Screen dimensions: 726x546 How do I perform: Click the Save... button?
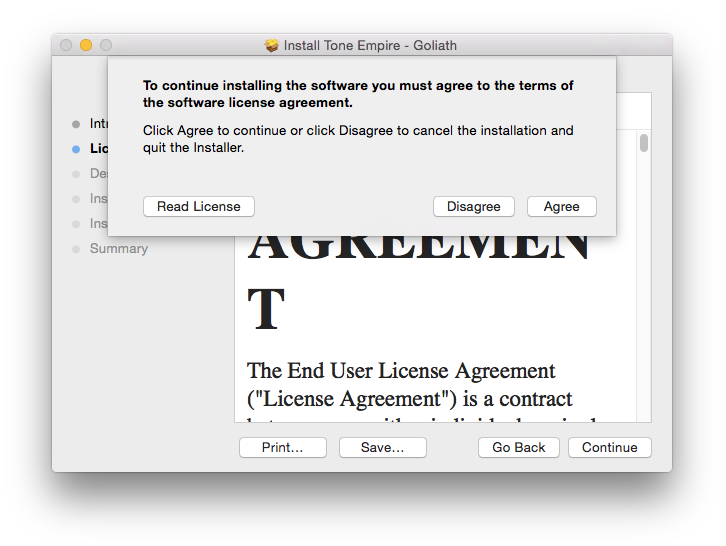382,447
